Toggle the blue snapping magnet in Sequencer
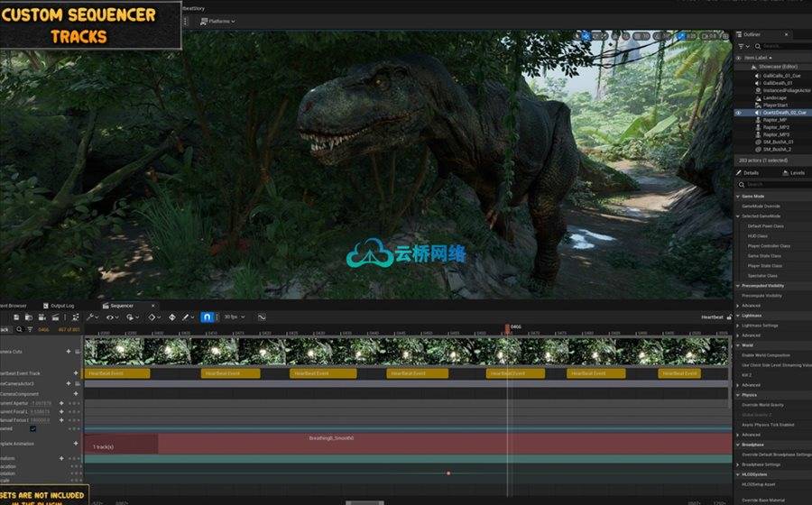This screenshot has height=505, width=812. [x=207, y=317]
